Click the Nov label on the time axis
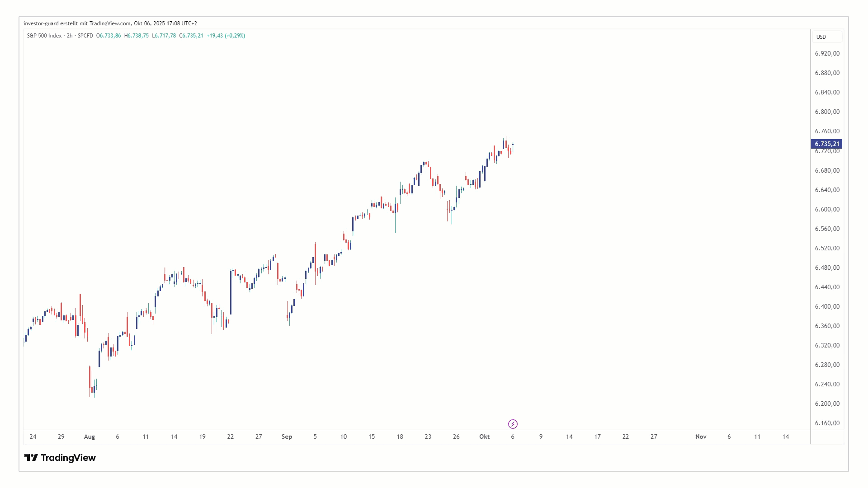 coord(701,436)
